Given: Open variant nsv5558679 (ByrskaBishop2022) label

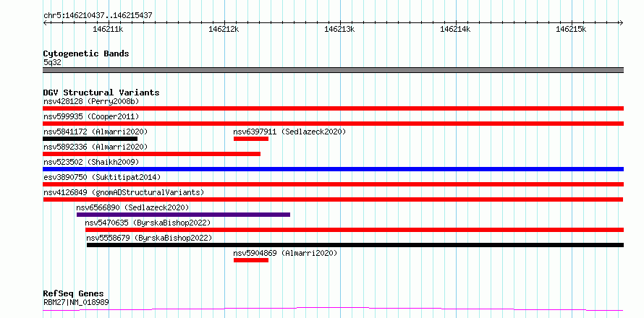Looking at the screenshot, I should pyautogui.click(x=149, y=238).
